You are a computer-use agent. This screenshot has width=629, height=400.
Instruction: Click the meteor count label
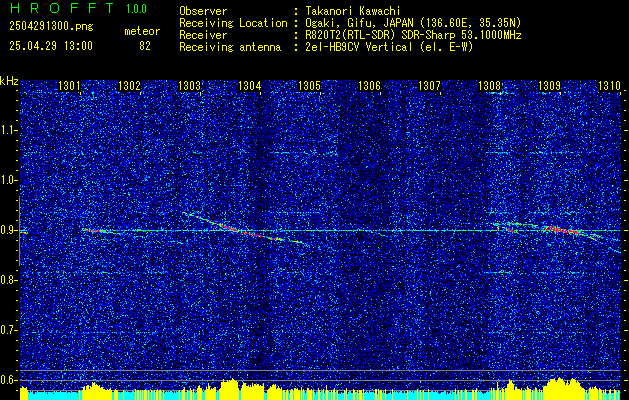tap(142, 31)
